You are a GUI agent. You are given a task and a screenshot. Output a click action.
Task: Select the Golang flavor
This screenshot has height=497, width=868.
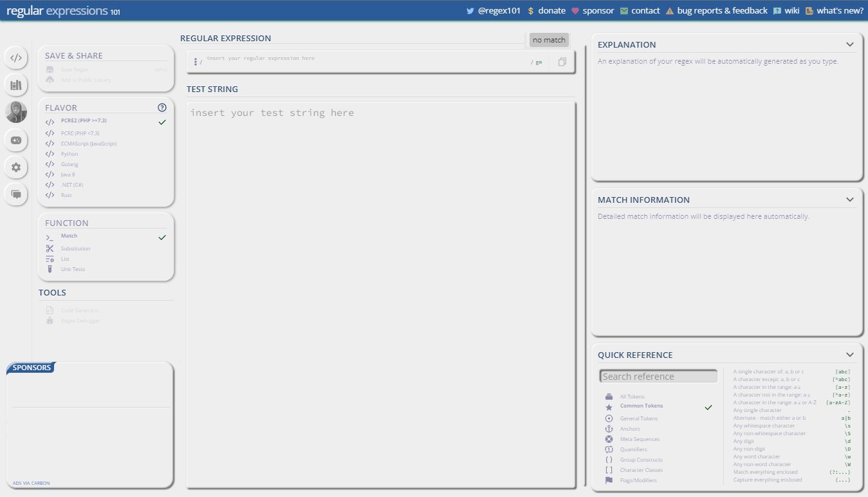click(x=106, y=164)
